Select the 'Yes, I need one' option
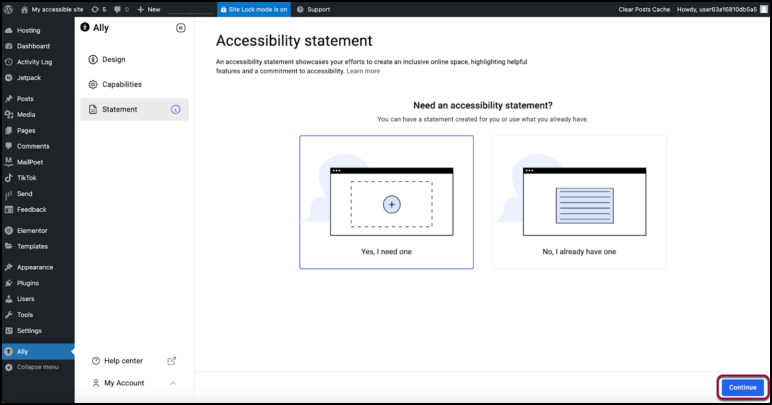 click(x=386, y=202)
